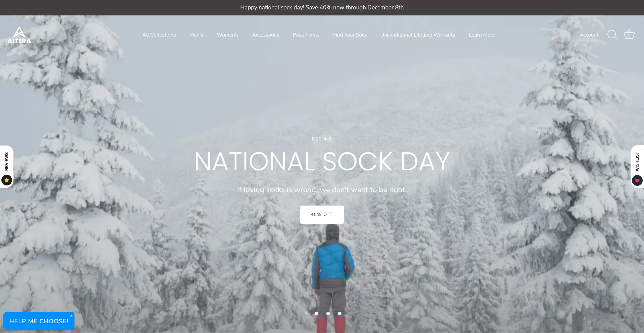Select the second slideshow dot

tap(316, 314)
